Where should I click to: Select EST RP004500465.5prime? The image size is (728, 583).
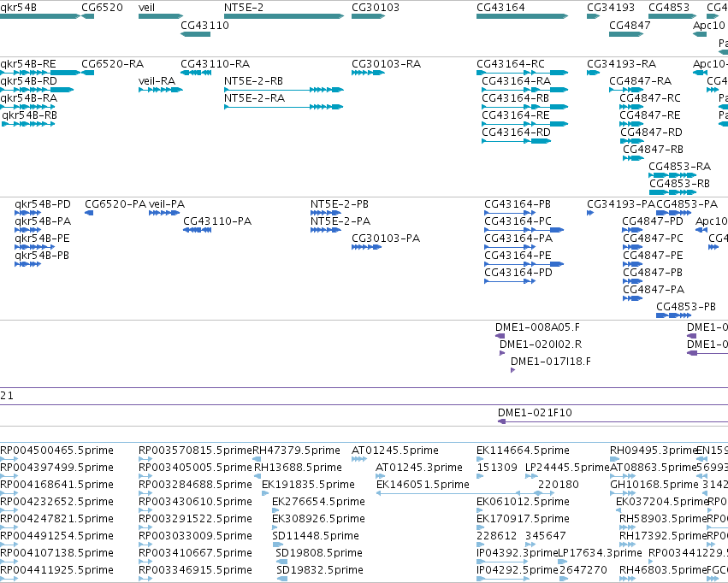coord(9,459)
